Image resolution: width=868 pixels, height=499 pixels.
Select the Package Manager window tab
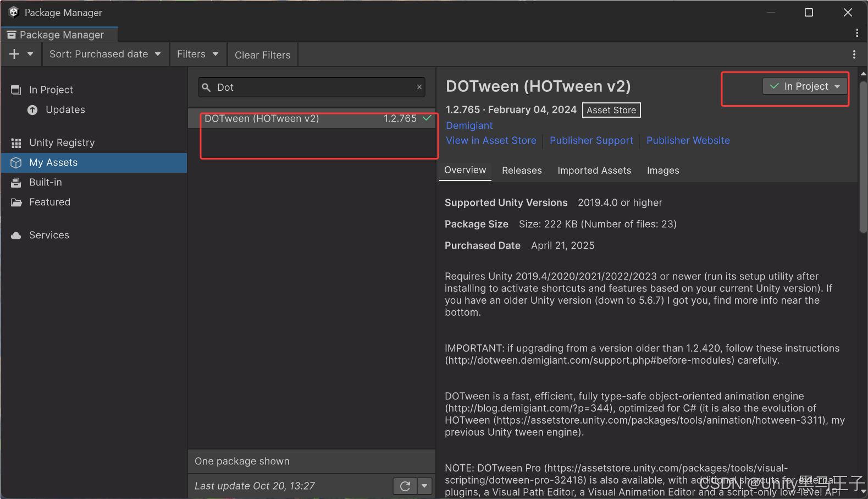click(59, 35)
